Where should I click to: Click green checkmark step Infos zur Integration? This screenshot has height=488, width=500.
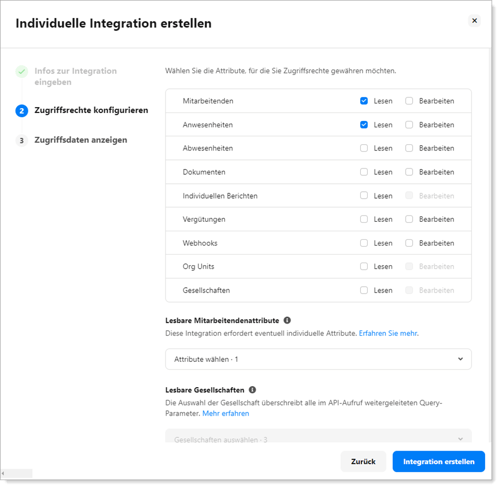pos(22,71)
